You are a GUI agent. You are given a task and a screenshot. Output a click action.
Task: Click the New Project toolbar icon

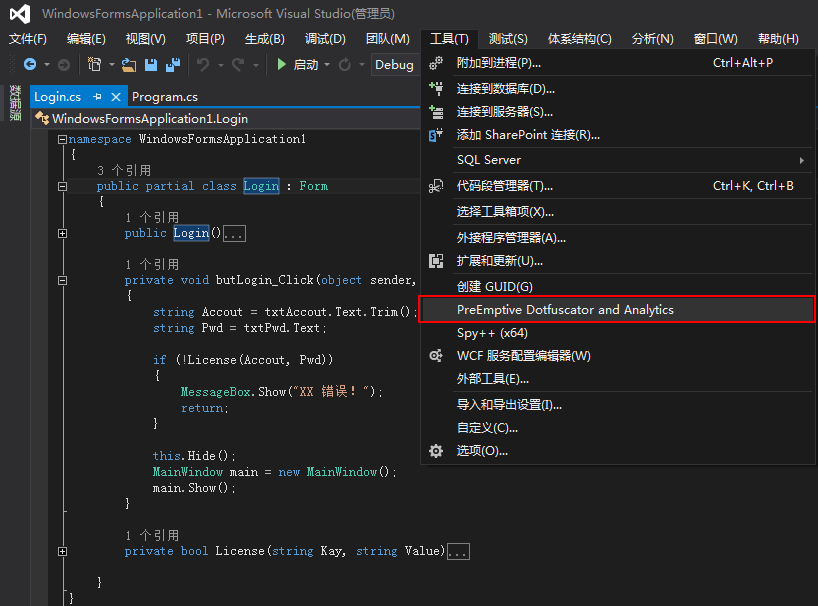tap(94, 65)
